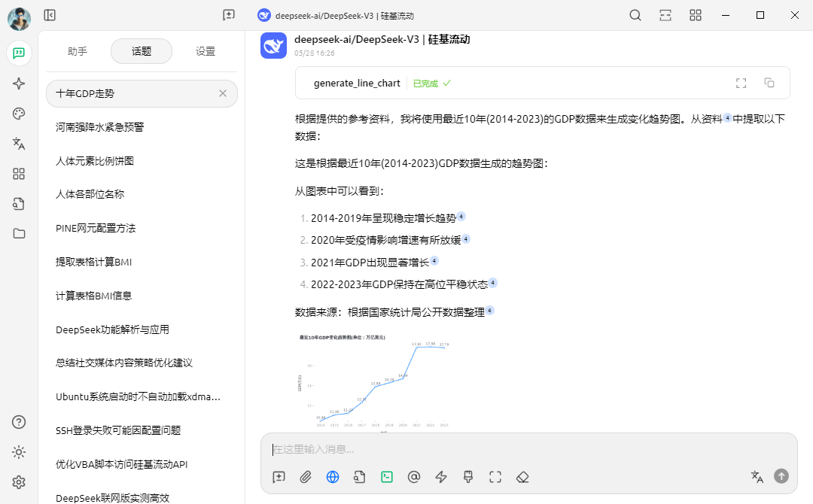
Task: Open quick phrases lightning icon
Action: coord(441,477)
